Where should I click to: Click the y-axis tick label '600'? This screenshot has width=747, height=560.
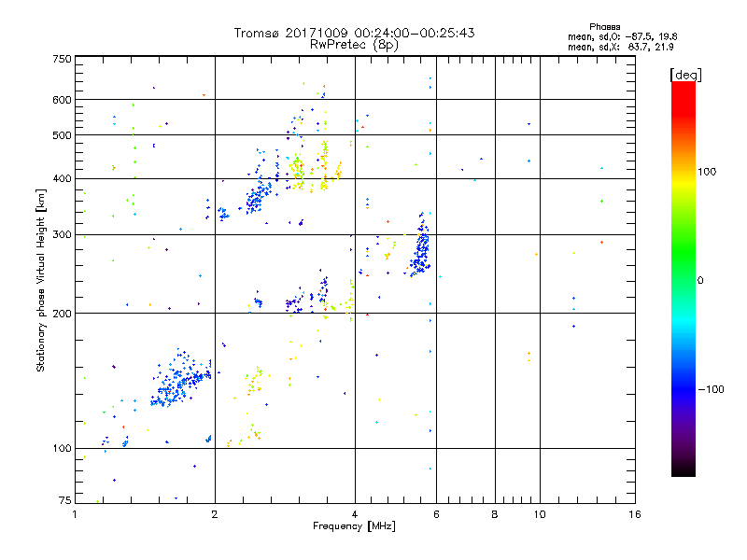click(x=62, y=100)
